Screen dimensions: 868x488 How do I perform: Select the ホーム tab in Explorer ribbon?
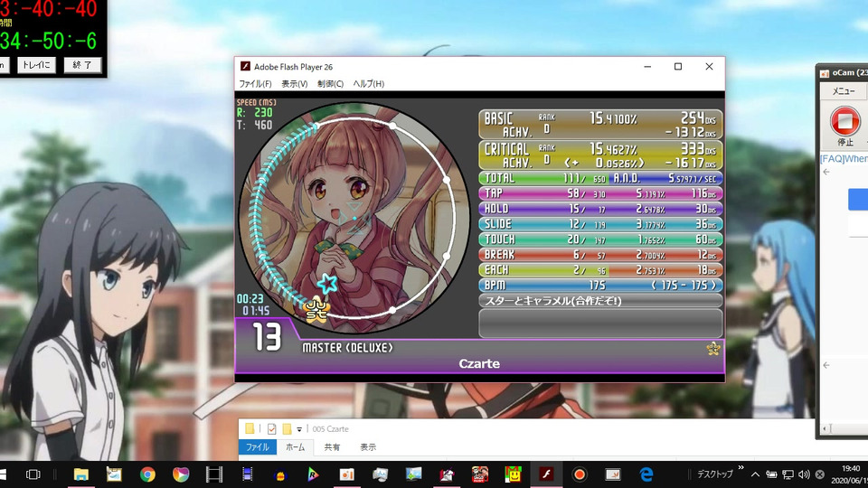click(295, 447)
